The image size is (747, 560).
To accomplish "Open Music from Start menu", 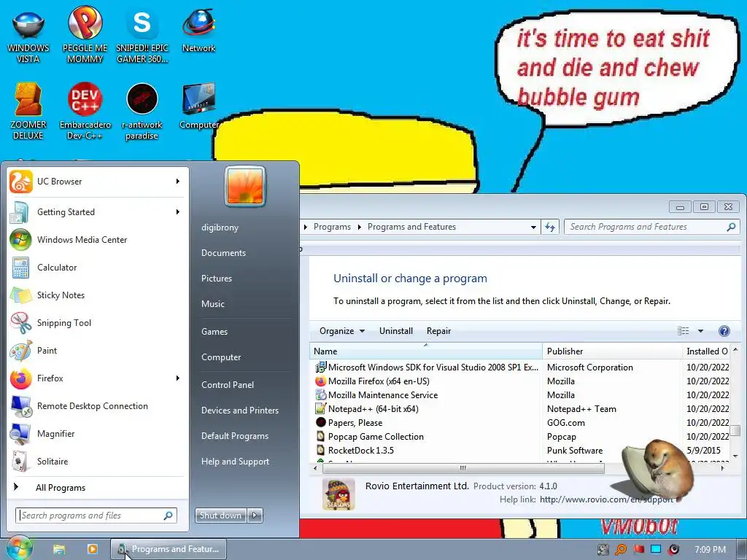I will coord(212,304).
